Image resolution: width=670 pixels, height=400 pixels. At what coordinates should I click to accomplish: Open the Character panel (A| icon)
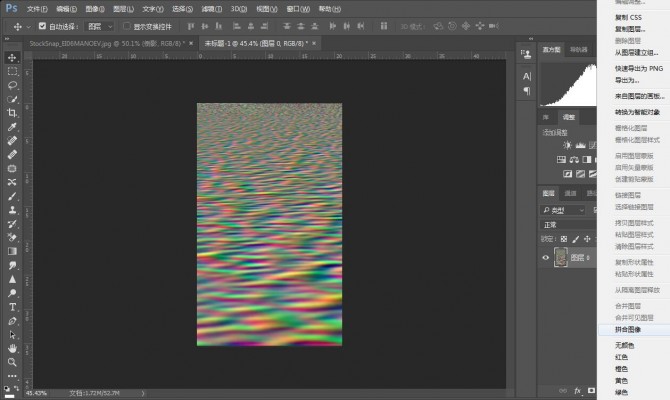527,76
